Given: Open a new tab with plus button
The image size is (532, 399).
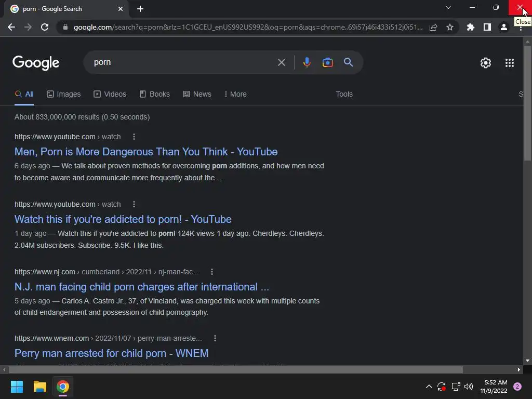Looking at the screenshot, I should tap(140, 9).
